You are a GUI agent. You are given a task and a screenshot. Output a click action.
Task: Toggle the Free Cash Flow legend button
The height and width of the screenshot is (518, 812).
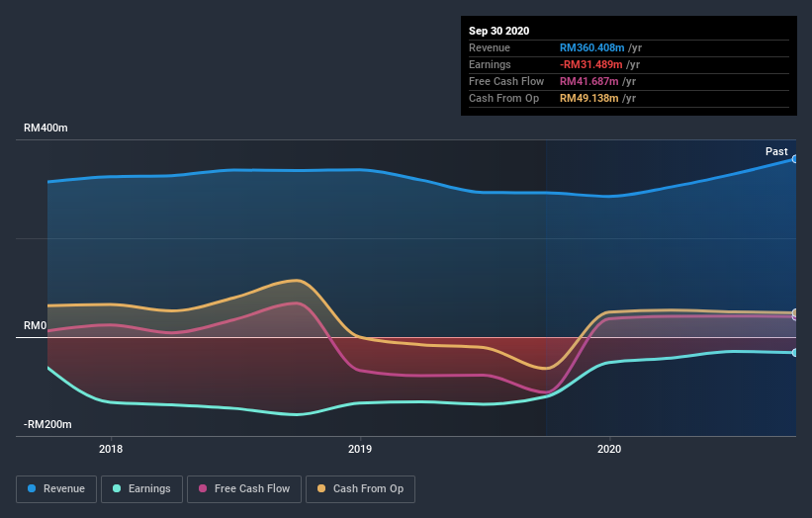pos(244,489)
